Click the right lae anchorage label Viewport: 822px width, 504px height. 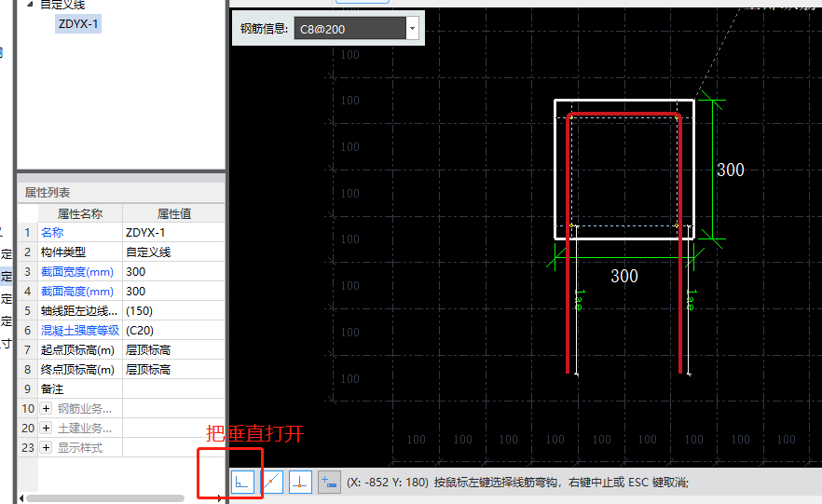(691, 300)
